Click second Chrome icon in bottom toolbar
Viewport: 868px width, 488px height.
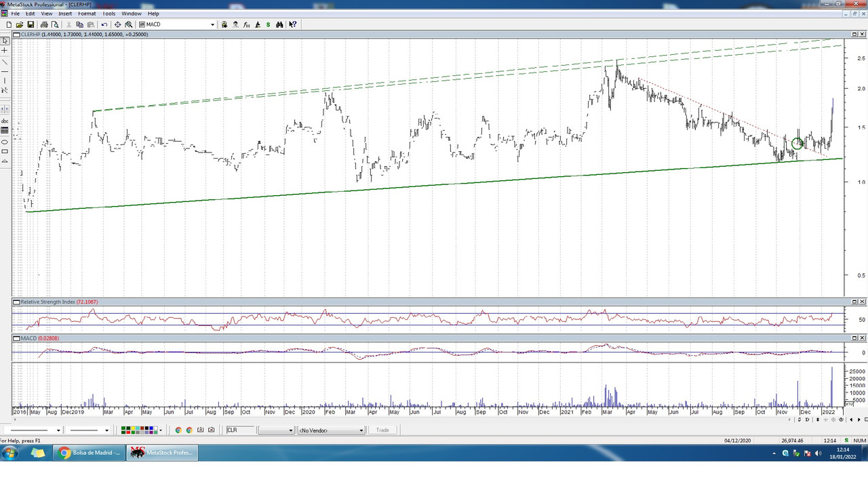[189, 430]
